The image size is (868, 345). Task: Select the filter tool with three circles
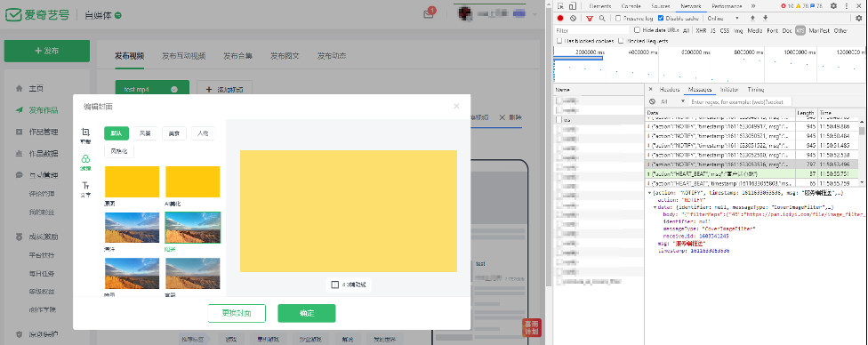[x=85, y=162]
